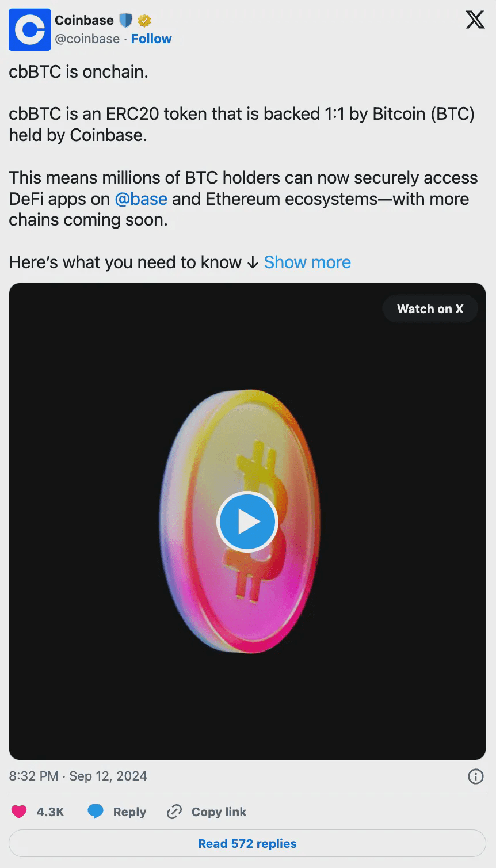Click the blue reply speech bubble icon
This screenshot has width=496, height=868.
[96, 812]
